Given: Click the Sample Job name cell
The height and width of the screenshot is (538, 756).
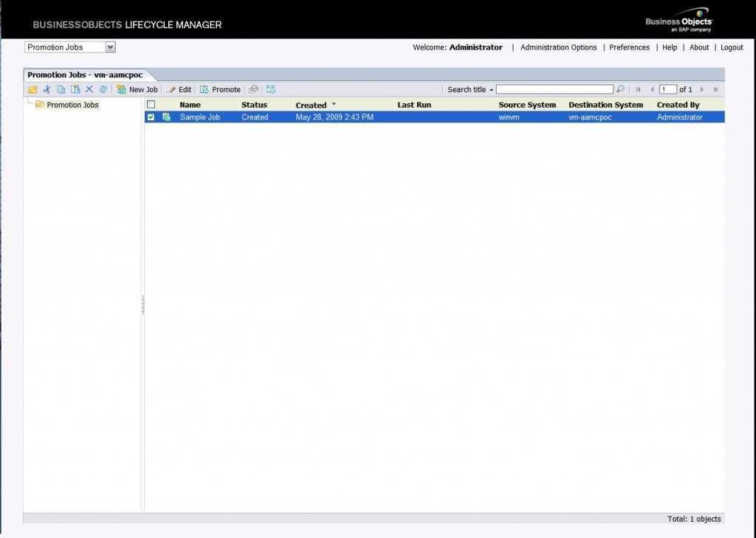Looking at the screenshot, I should pyautogui.click(x=199, y=117).
